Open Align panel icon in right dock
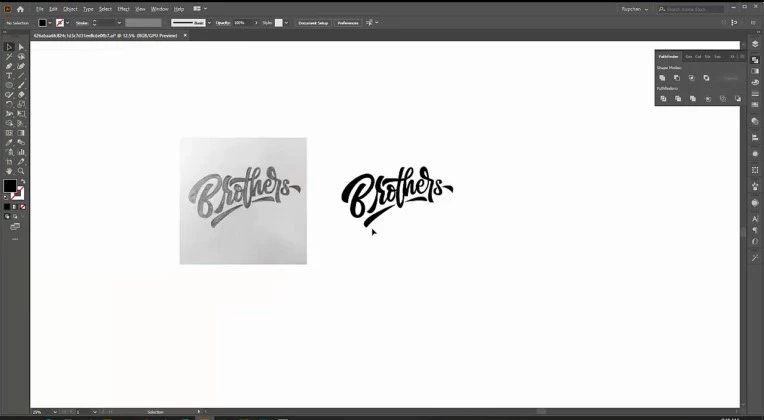Screen dimensions: 764x420 pyautogui.click(x=755, y=138)
